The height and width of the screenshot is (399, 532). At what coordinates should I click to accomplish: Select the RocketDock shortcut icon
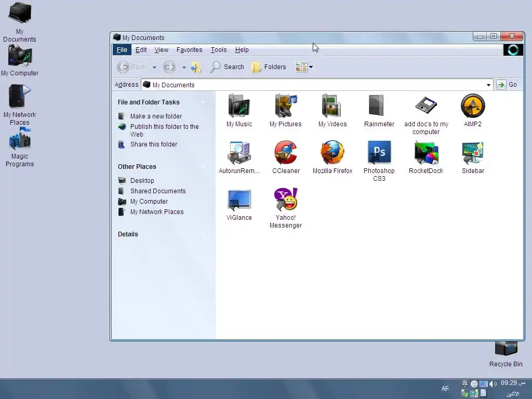426,153
